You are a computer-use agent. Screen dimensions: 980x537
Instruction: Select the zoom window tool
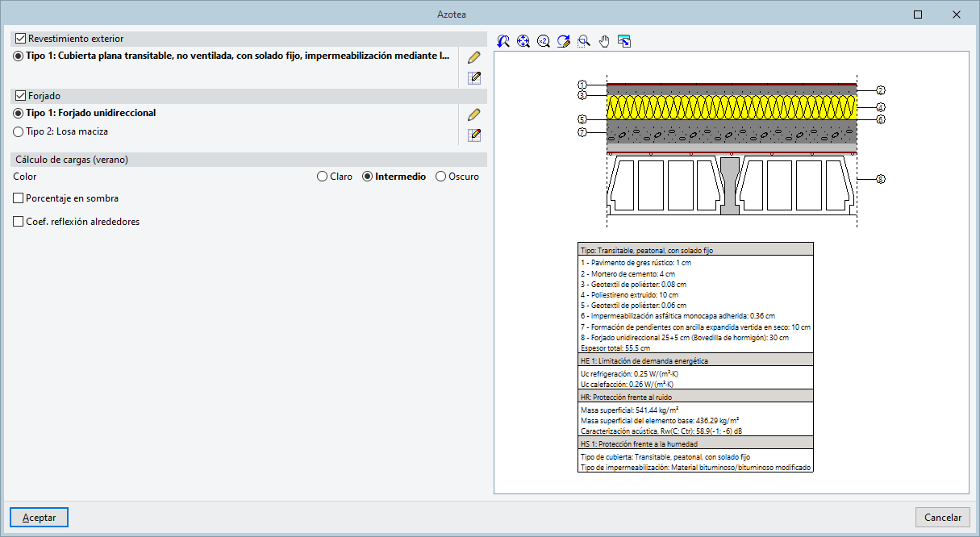[584, 41]
